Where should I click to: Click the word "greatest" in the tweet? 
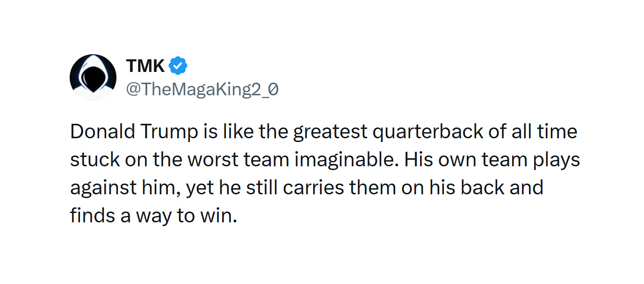click(x=330, y=132)
